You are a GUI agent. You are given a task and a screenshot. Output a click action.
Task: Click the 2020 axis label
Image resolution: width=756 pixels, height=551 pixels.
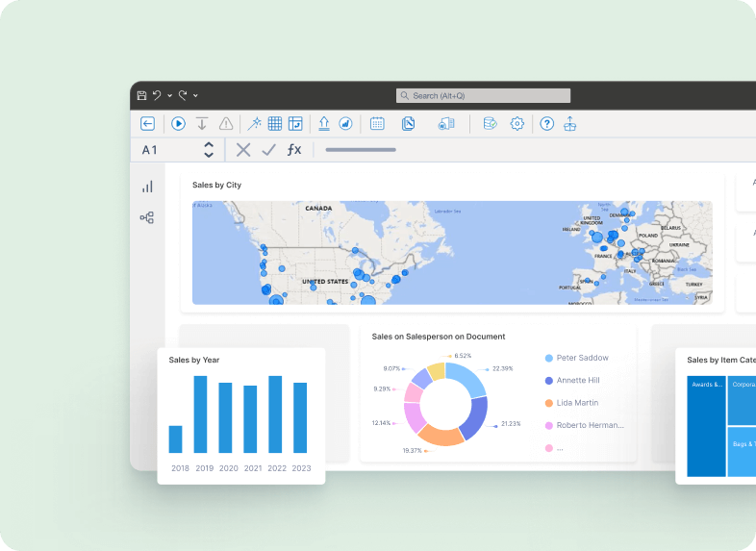[x=229, y=468]
